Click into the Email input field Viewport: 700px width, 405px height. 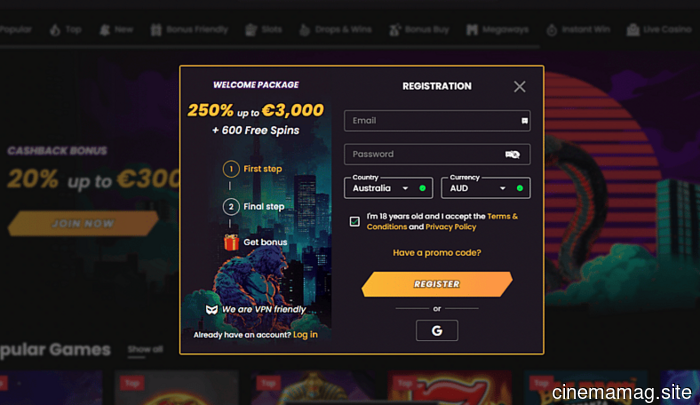click(430, 121)
